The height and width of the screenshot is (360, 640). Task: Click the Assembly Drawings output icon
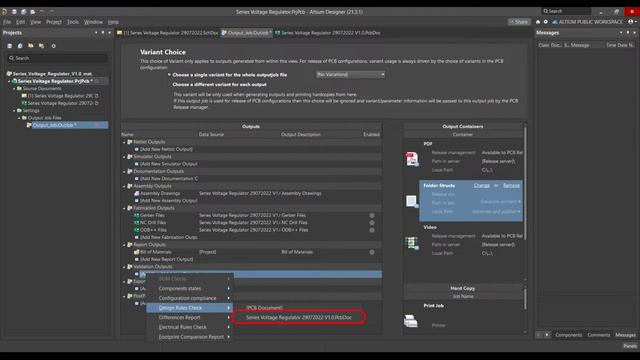(x=137, y=193)
